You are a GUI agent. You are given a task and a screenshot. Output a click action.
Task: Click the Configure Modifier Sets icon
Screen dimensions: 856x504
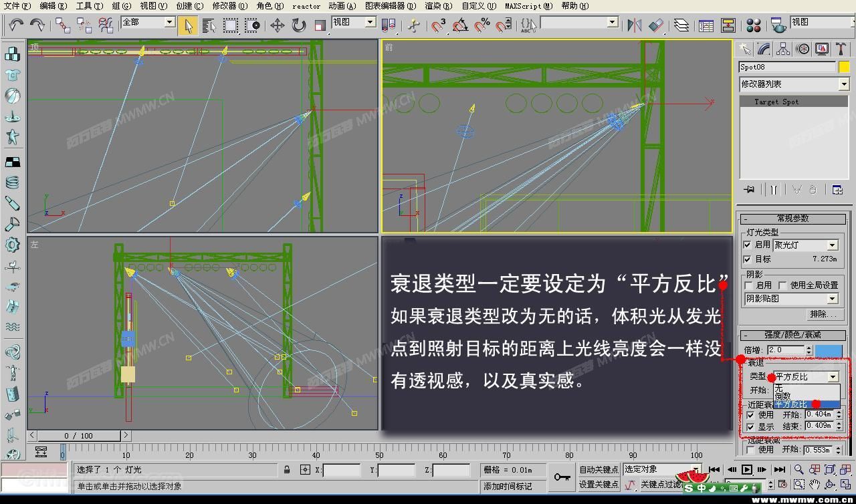(x=837, y=190)
